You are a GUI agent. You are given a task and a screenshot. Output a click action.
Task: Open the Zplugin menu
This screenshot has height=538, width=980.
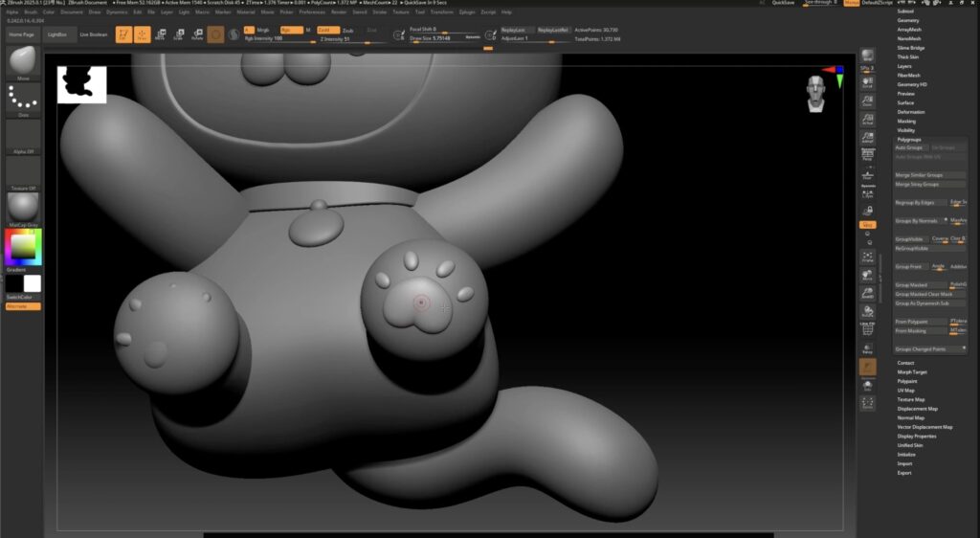point(467,11)
